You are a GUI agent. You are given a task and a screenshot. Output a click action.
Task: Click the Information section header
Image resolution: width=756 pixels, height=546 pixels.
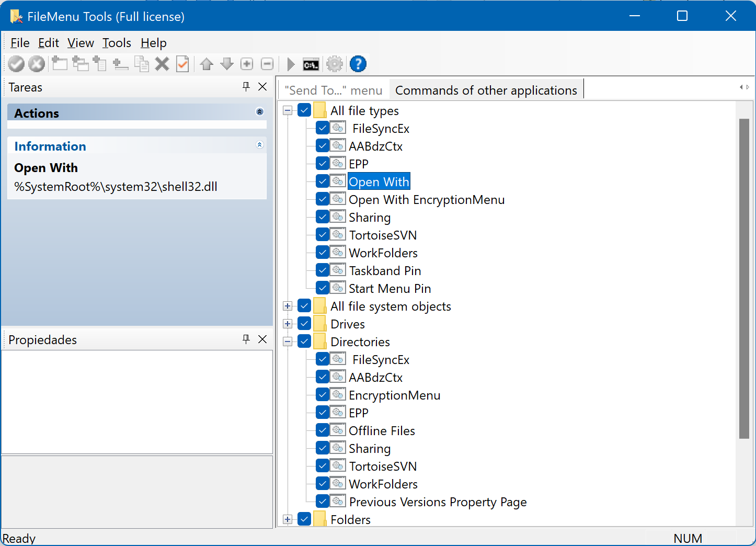pyautogui.click(x=137, y=145)
